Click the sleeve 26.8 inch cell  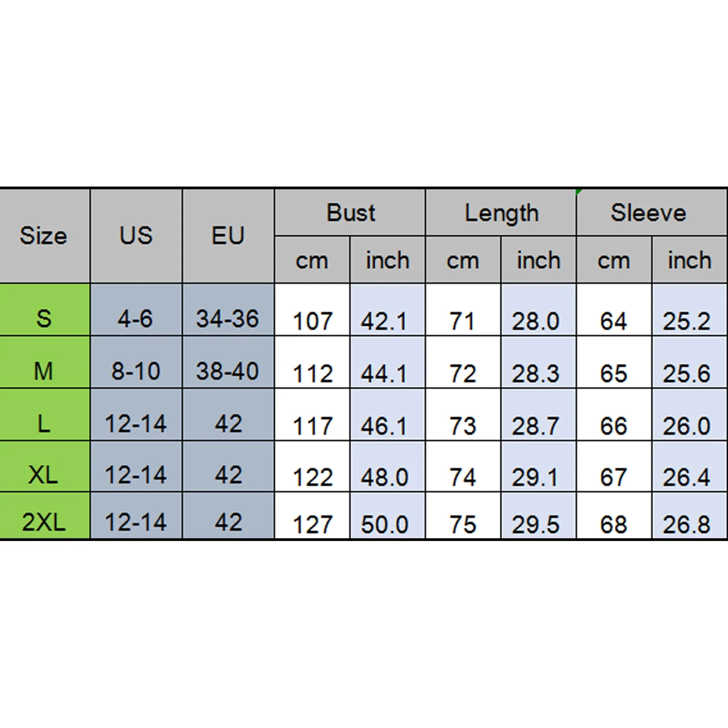click(x=689, y=516)
